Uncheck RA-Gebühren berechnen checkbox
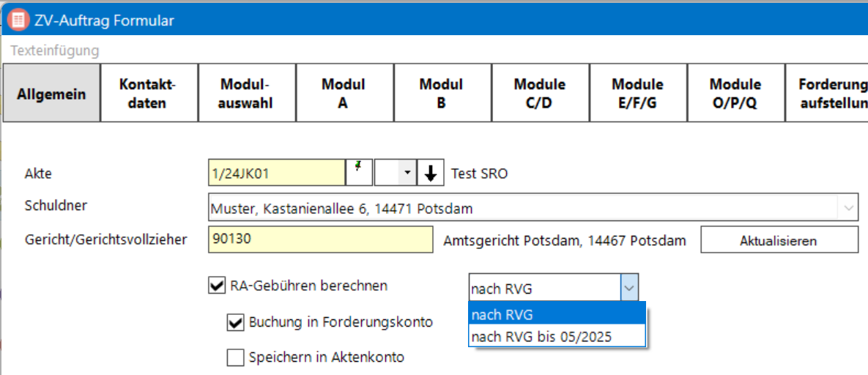Image resolution: width=868 pixels, height=375 pixels. click(217, 286)
